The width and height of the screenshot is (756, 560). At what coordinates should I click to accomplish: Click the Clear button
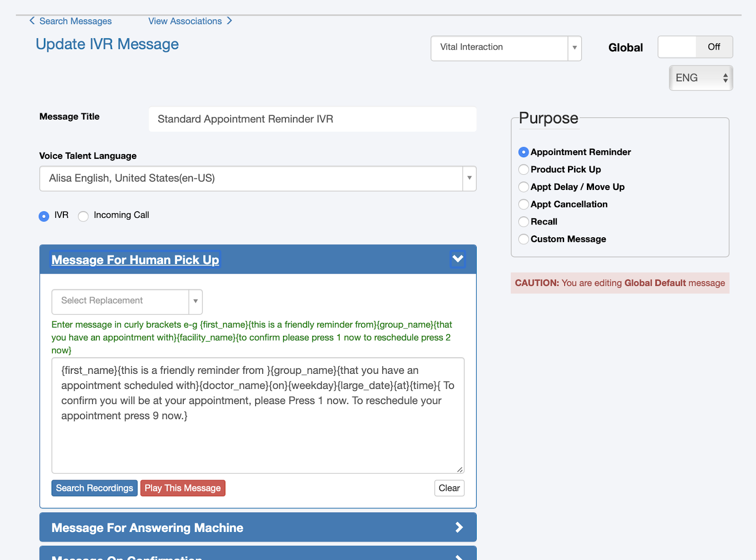tap(449, 488)
